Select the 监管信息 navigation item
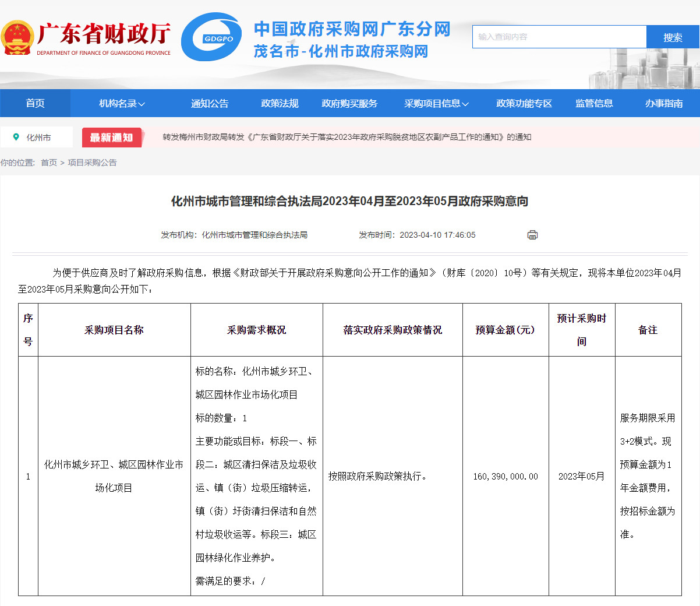The height and width of the screenshot is (606, 700). (594, 103)
